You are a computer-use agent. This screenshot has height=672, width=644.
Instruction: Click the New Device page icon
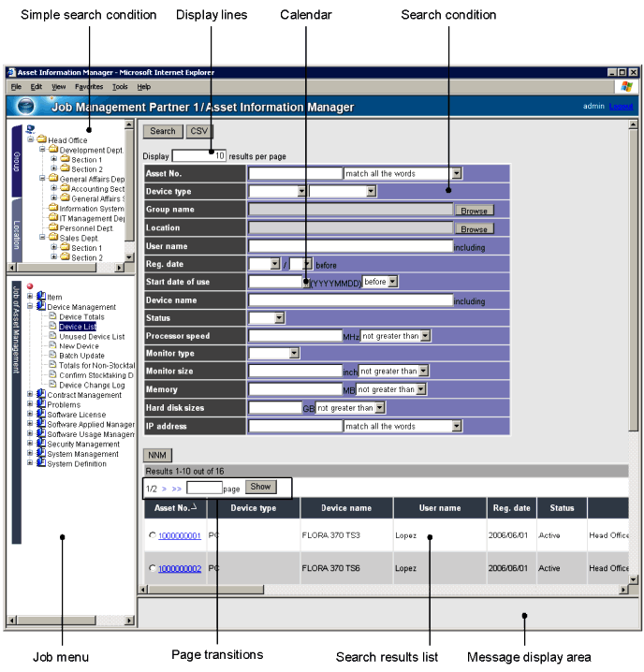[x=52, y=345]
